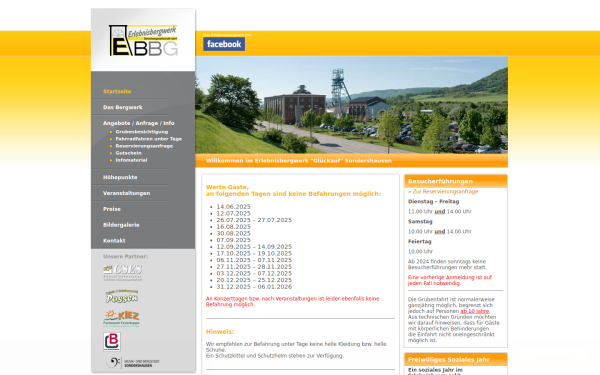The image size is (600, 375).
Task: Select the date 12.07.2025 entry
Action: coord(233,214)
